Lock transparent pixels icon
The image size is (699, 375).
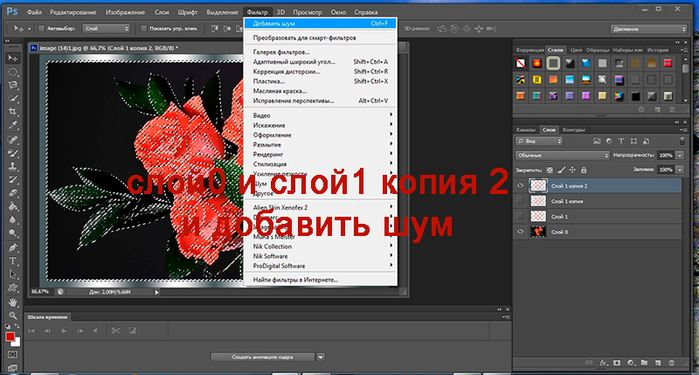coord(550,170)
